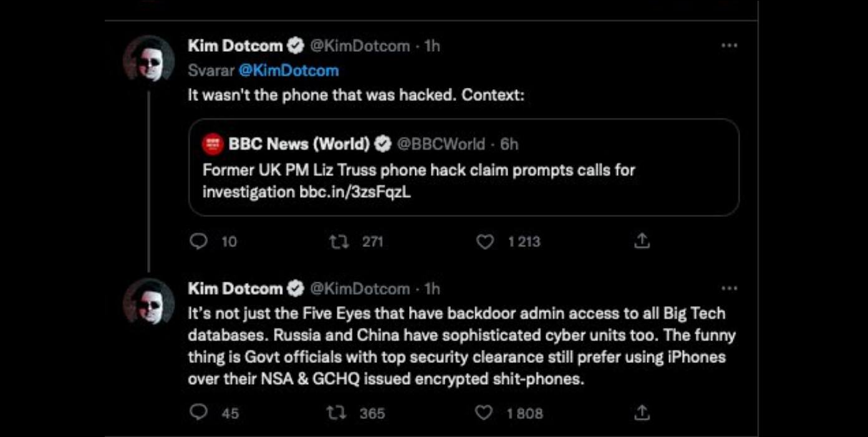This screenshot has height=437, width=868.
Task: Click the 6h timestamp on the BBC tweet
Action: point(509,144)
